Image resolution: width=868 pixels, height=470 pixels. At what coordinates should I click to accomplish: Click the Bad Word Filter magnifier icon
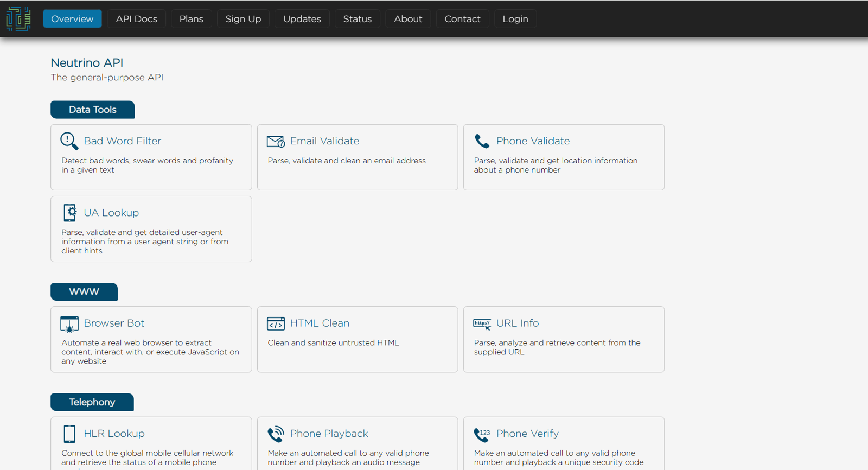pos(69,141)
